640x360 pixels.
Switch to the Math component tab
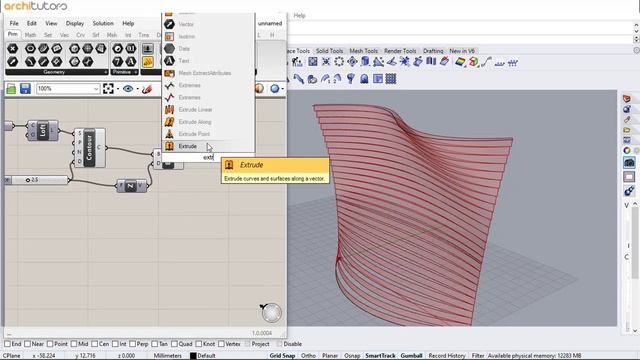pyautogui.click(x=30, y=35)
